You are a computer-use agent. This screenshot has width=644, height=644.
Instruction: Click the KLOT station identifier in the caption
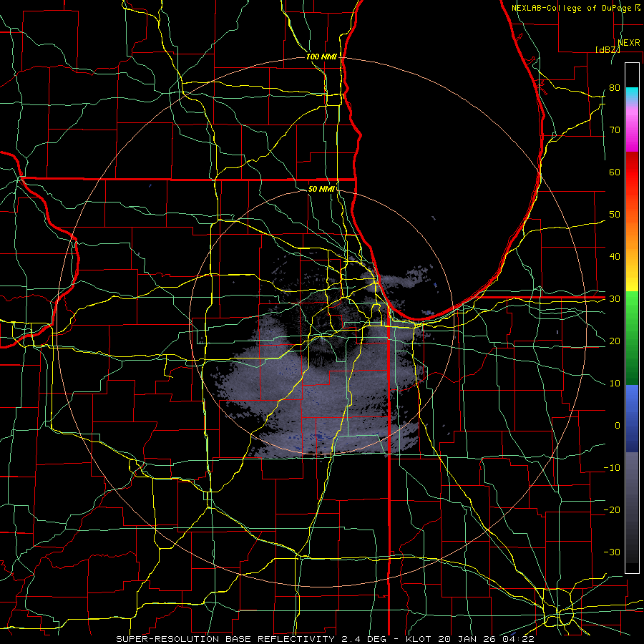(x=418, y=639)
